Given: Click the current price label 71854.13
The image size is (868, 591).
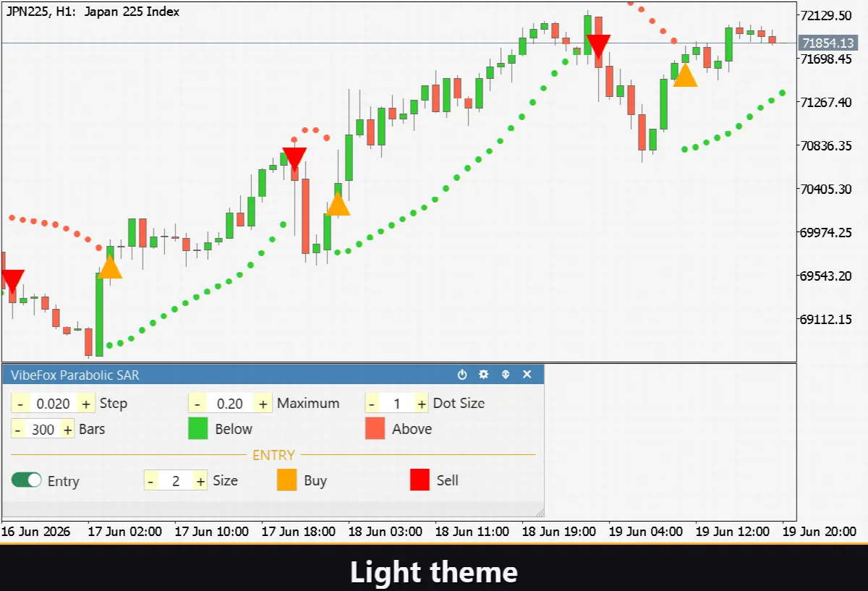Looking at the screenshot, I should [827, 43].
